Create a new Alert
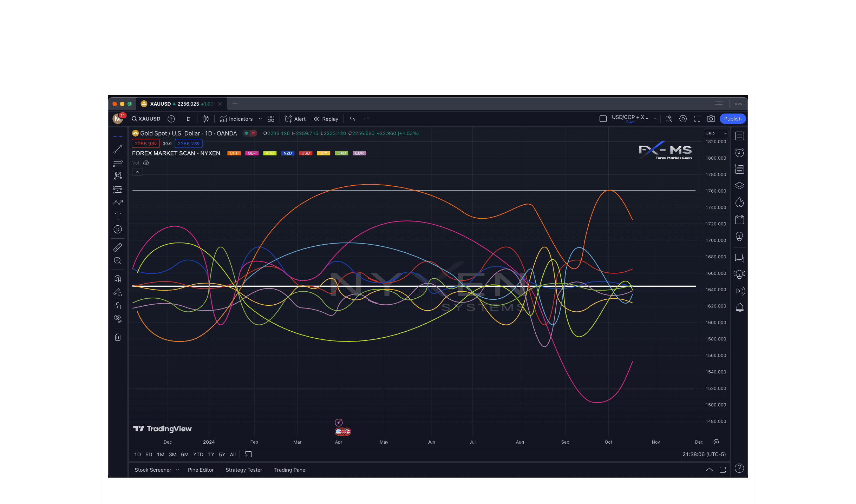The height and width of the screenshot is (504, 856). (295, 119)
